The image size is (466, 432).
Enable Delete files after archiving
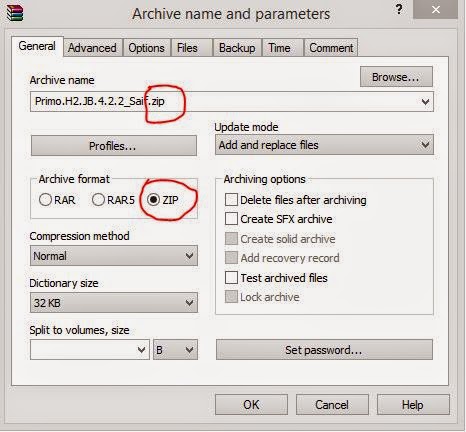(x=231, y=200)
